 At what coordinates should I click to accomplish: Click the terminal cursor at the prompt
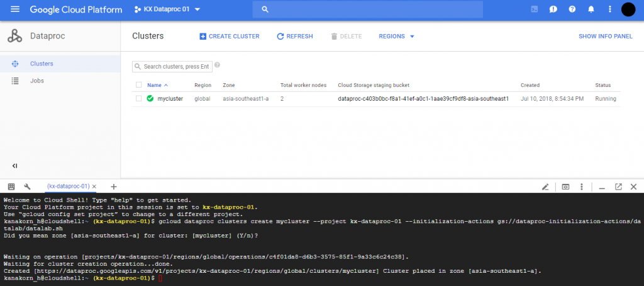pyautogui.click(x=160, y=278)
